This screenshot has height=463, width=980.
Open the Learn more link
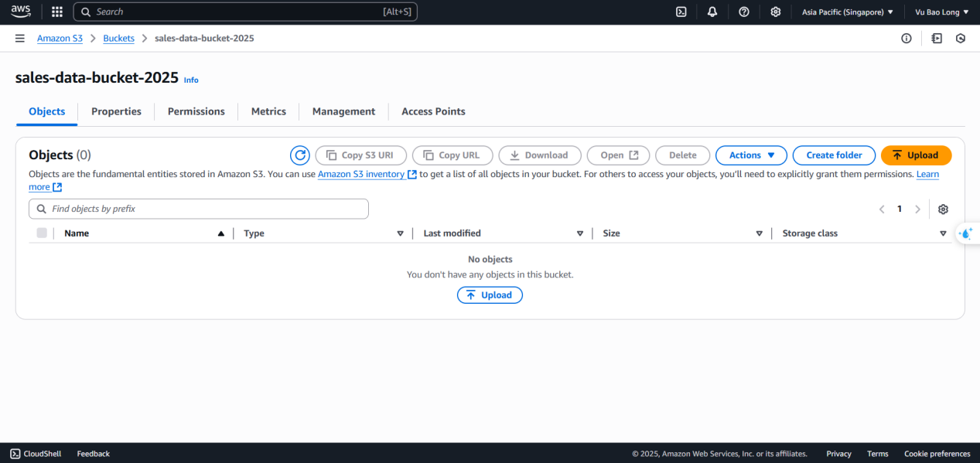(927, 175)
